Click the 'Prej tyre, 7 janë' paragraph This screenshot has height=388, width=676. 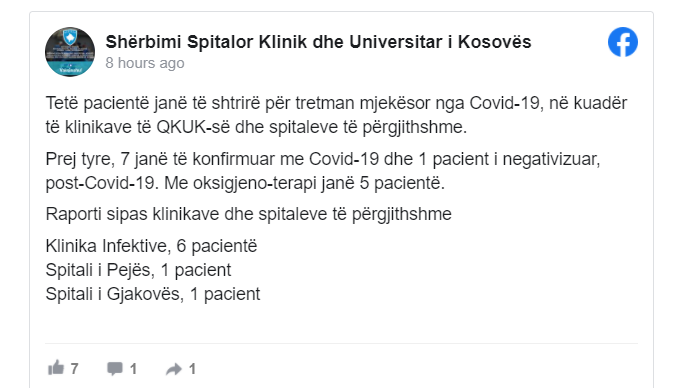(x=323, y=171)
